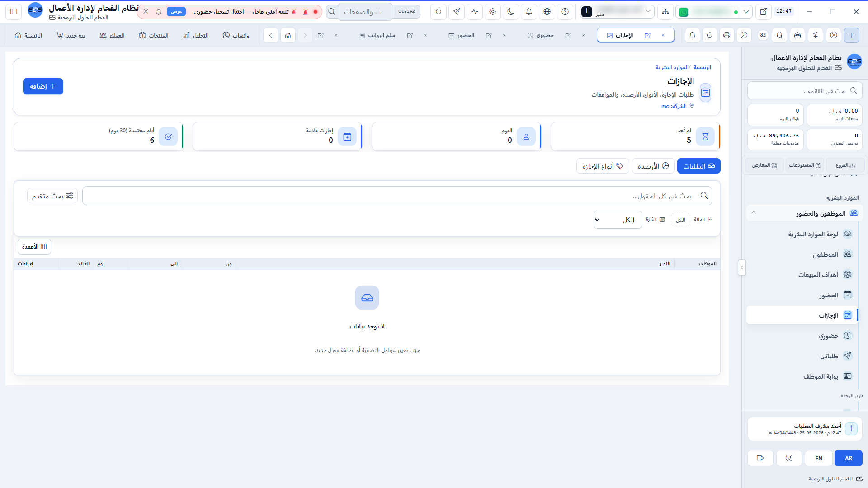
Task: Click the الموارد البشرية breadcrumb link
Action: (672, 67)
